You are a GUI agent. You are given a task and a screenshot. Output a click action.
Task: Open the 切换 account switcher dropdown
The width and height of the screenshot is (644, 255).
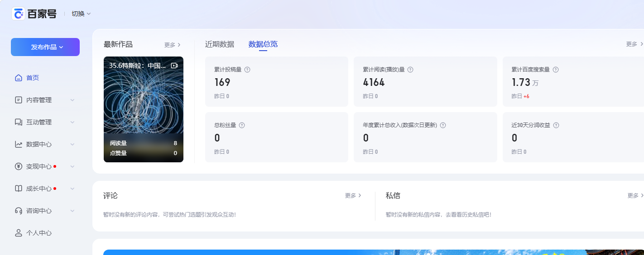coord(81,14)
